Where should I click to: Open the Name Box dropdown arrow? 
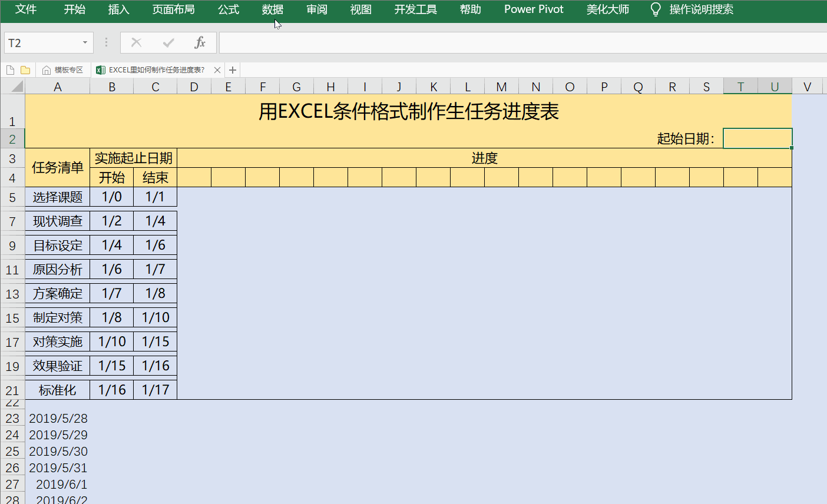(x=84, y=42)
